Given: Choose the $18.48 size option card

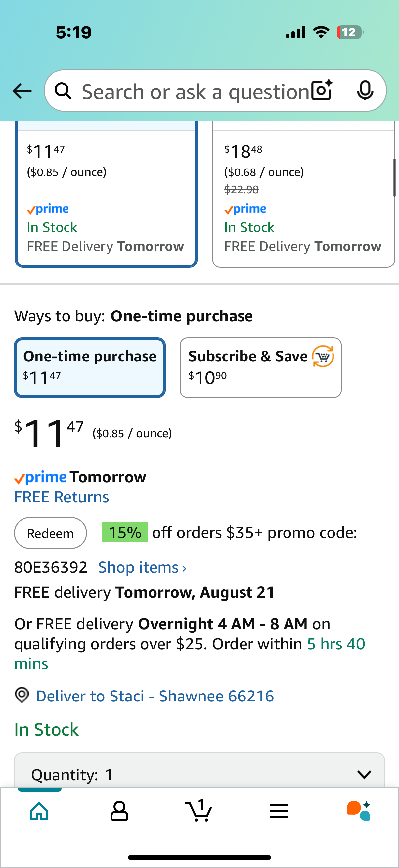Looking at the screenshot, I should click(x=303, y=194).
